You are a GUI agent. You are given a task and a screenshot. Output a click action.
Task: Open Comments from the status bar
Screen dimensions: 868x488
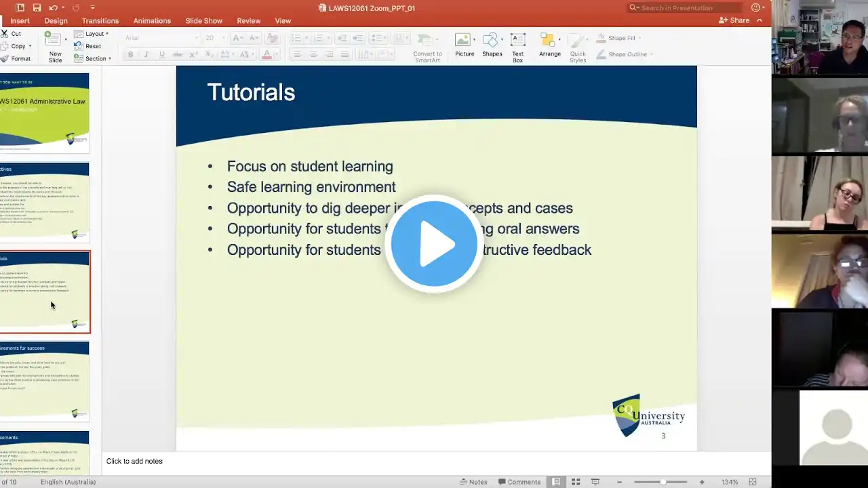pyautogui.click(x=519, y=482)
